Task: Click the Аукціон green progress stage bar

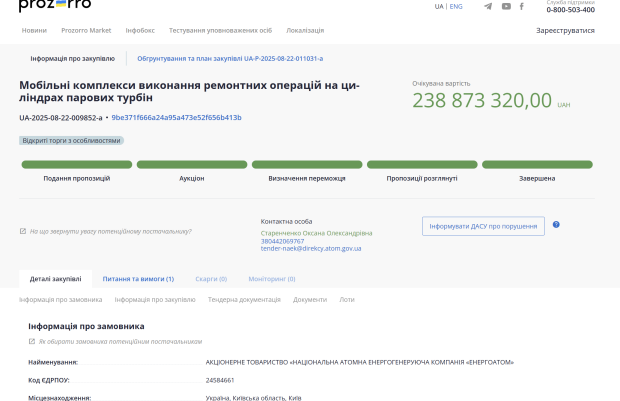Action: (191, 164)
